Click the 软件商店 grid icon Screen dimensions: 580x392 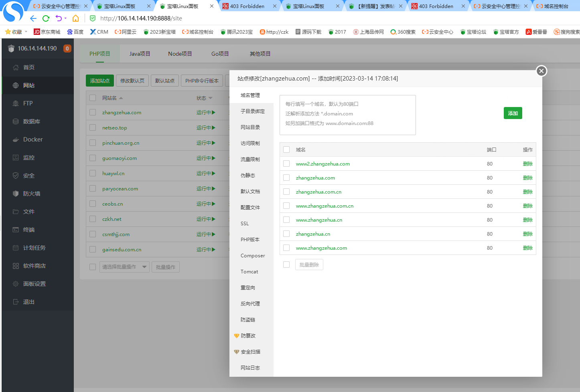point(16,266)
